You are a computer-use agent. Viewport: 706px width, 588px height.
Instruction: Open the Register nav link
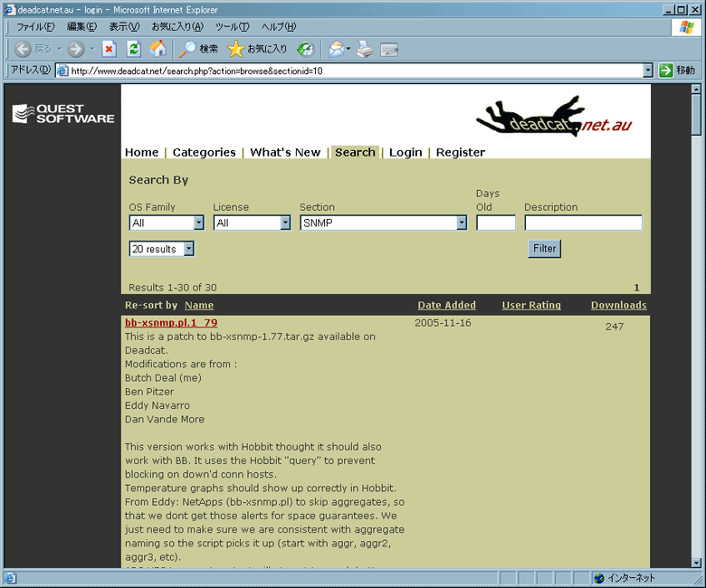click(461, 153)
